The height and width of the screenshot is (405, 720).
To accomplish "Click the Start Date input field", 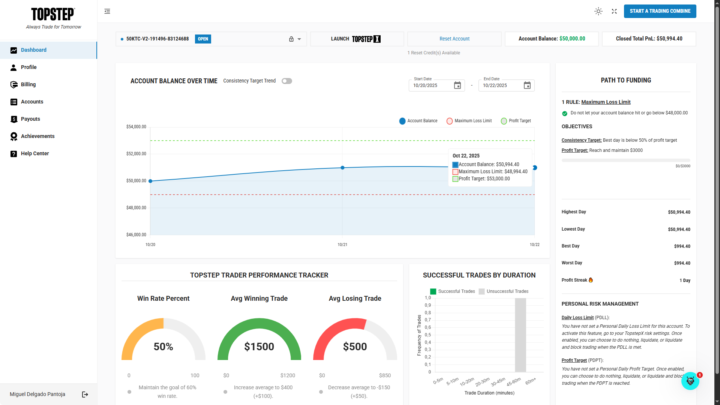I will point(430,86).
